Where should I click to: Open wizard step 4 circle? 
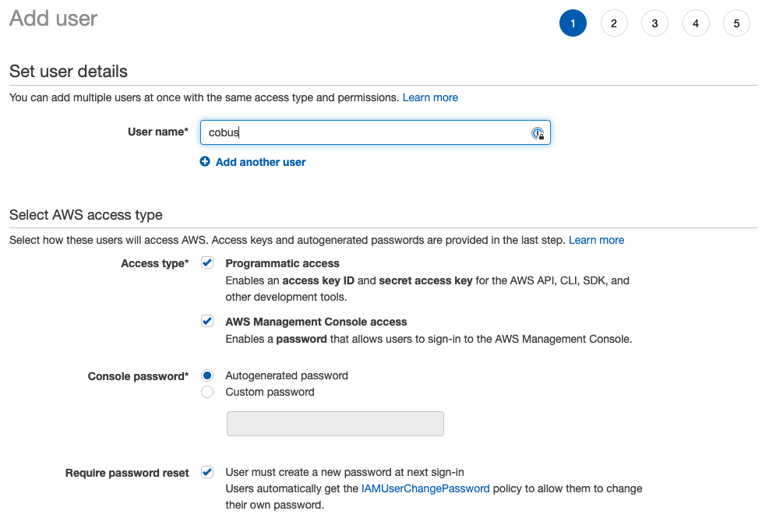696,23
